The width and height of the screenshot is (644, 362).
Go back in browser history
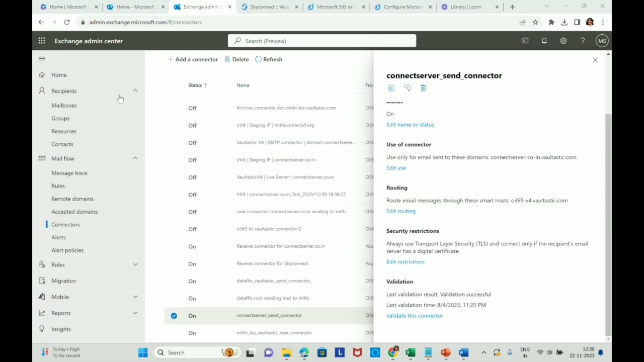pyautogui.click(x=41, y=22)
